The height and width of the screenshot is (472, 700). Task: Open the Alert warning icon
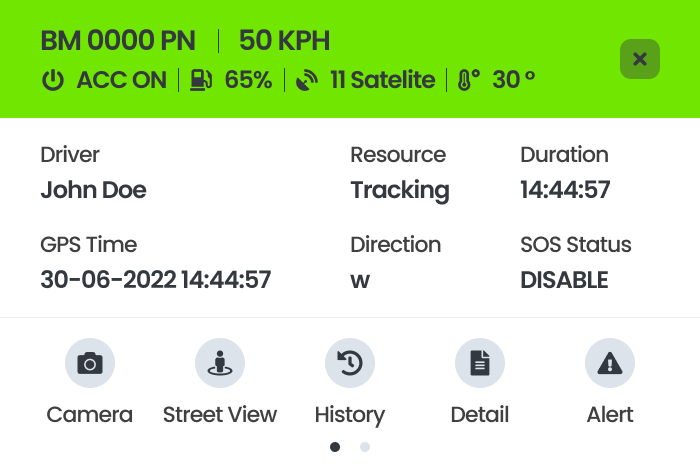[610, 364]
